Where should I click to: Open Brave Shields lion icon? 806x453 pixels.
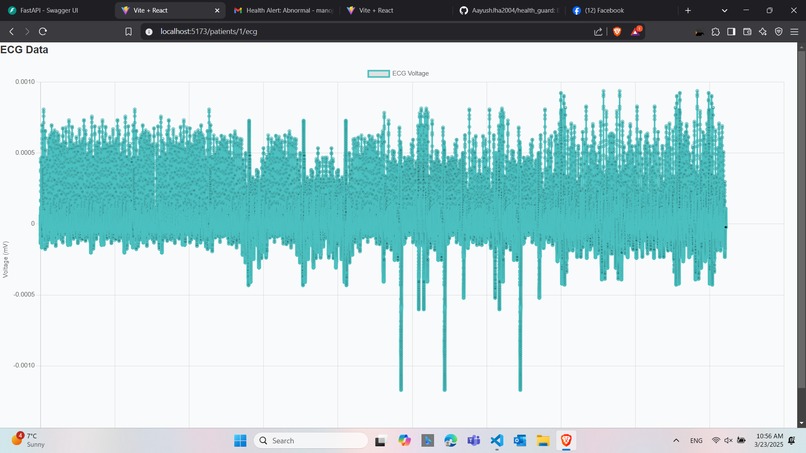point(617,31)
